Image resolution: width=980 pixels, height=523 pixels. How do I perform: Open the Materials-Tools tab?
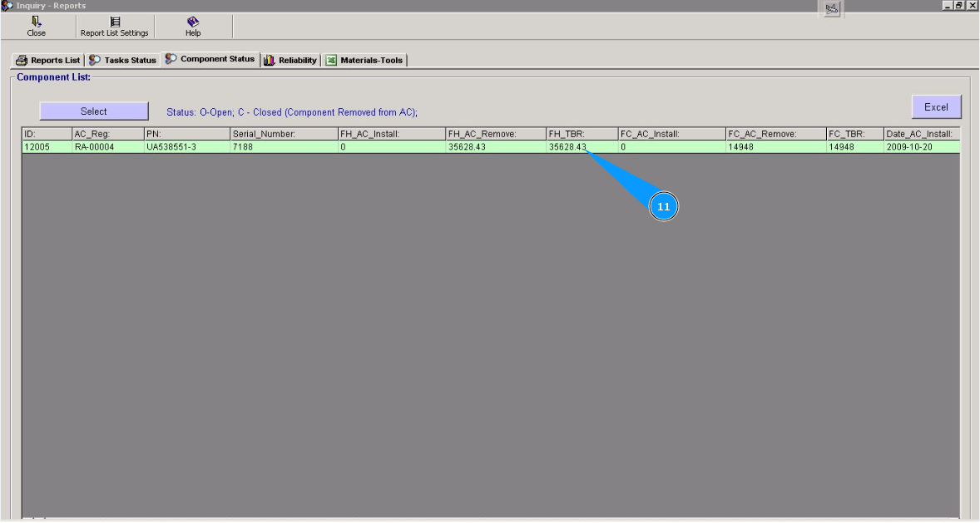(365, 60)
